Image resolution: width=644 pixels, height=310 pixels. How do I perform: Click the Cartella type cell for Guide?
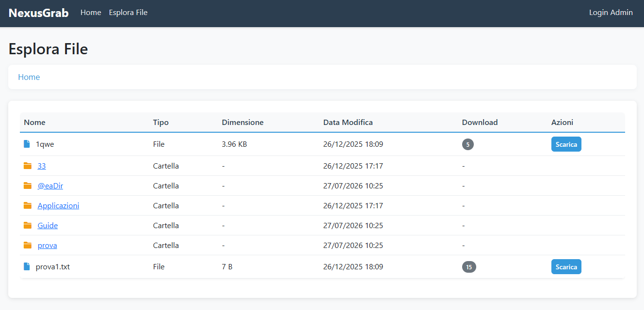[166, 225]
